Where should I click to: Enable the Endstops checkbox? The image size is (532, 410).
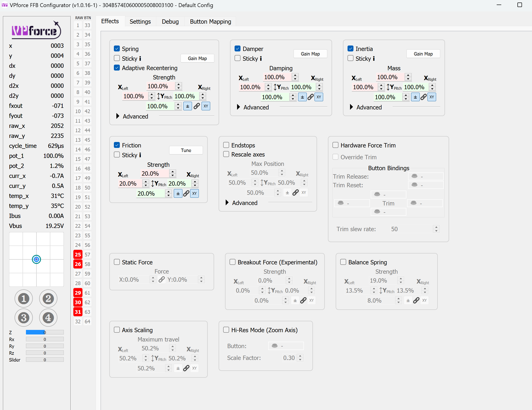coord(226,145)
